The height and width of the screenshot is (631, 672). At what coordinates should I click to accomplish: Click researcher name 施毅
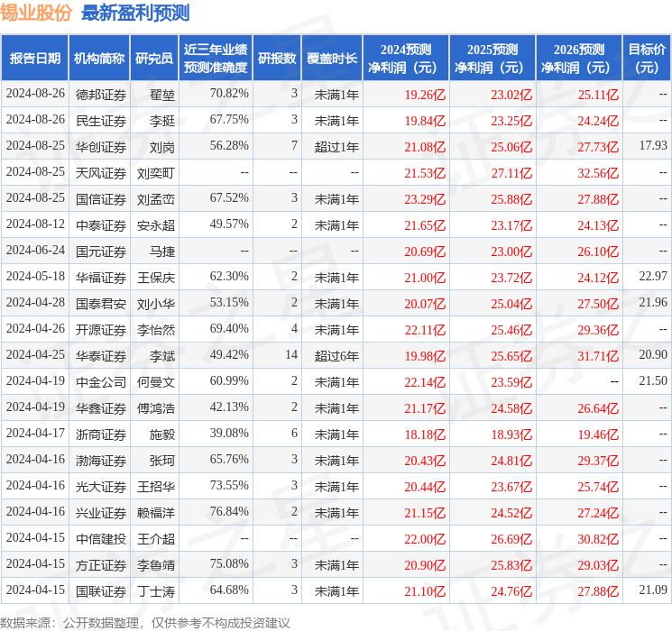coord(162,434)
